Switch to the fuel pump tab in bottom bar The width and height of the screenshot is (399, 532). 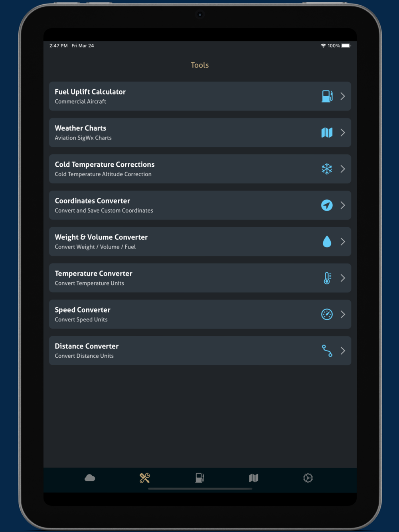[199, 478]
